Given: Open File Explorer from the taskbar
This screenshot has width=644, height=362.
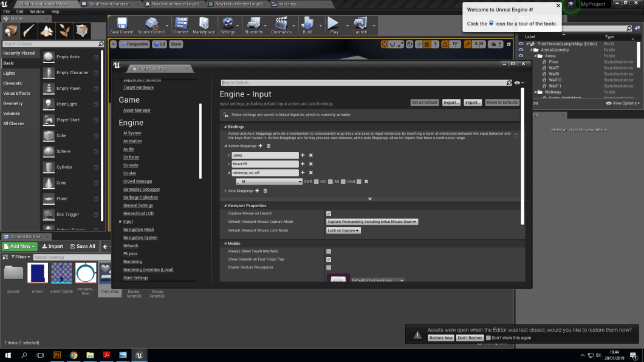Looking at the screenshot, I should coord(90,355).
